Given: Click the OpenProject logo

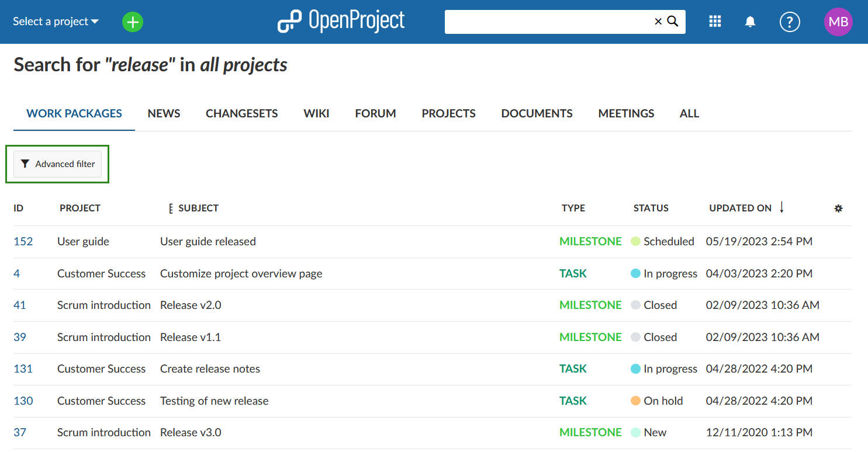Looking at the screenshot, I should click(x=341, y=22).
